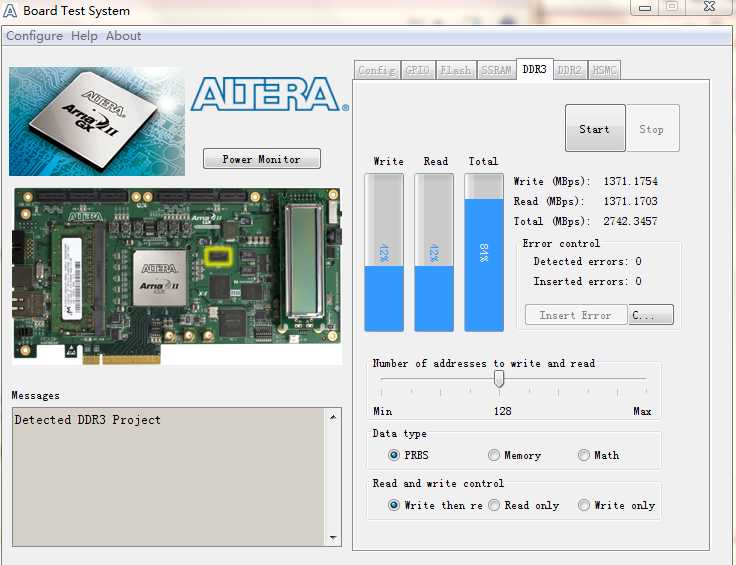Click the Board Test System title bar icon
The height and width of the screenshot is (565, 736).
[9, 10]
